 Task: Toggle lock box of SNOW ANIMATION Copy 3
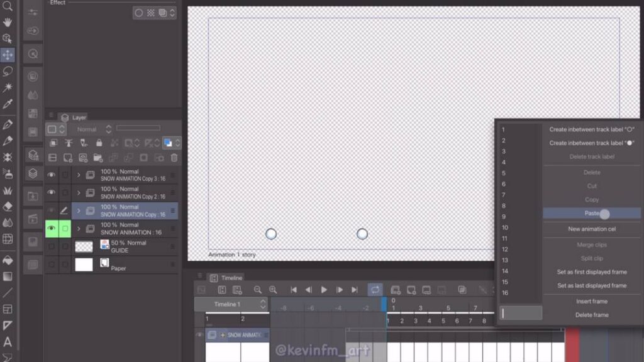pos(65,175)
